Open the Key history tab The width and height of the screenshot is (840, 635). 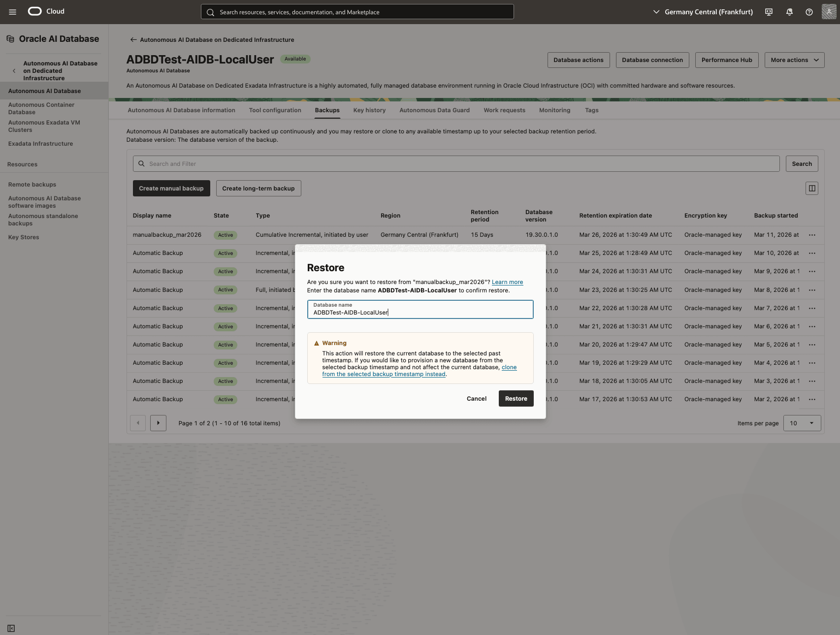pos(369,110)
